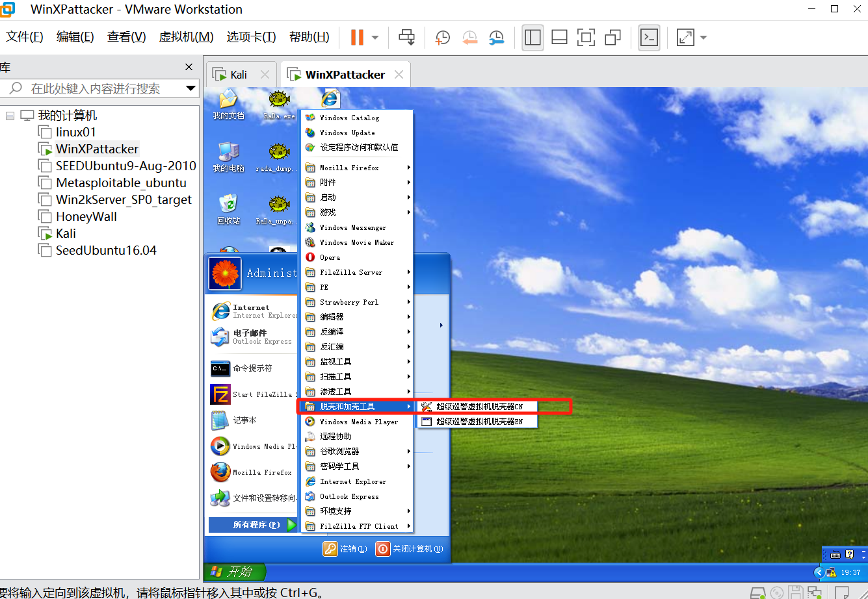This screenshot has width=868, height=599.
Task: Launch Opera from programs menu
Action: (x=356, y=257)
